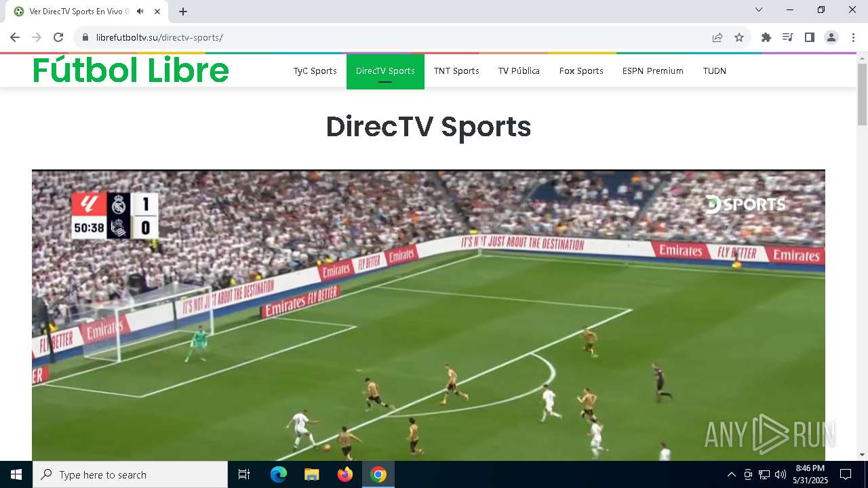Click scrollbar up arrow

[x=863, y=58]
